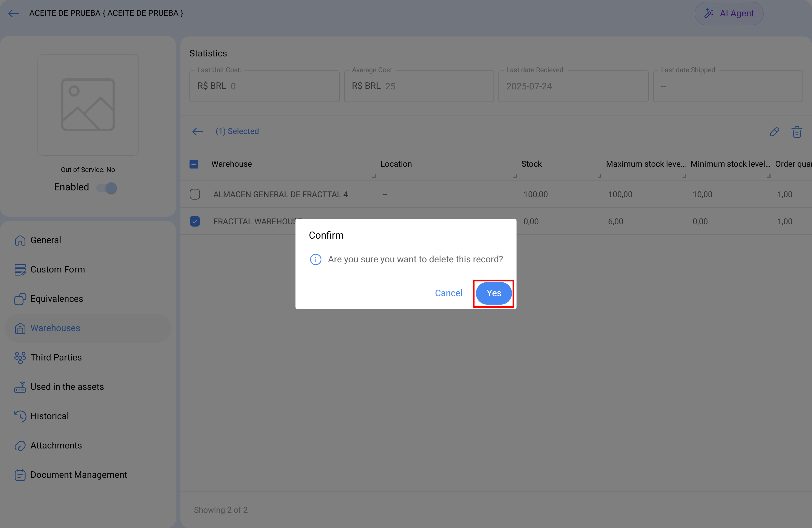Click the arrow next to (1) Selected

(198, 131)
